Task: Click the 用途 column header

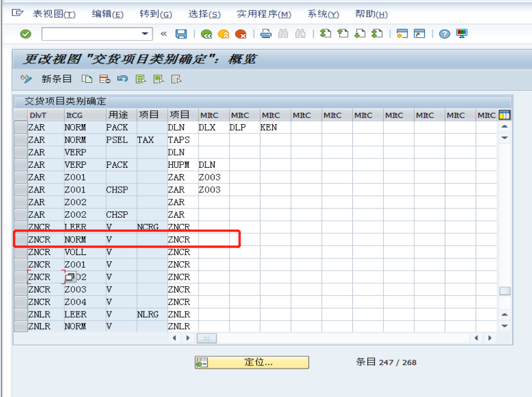Action: pyautogui.click(x=121, y=115)
